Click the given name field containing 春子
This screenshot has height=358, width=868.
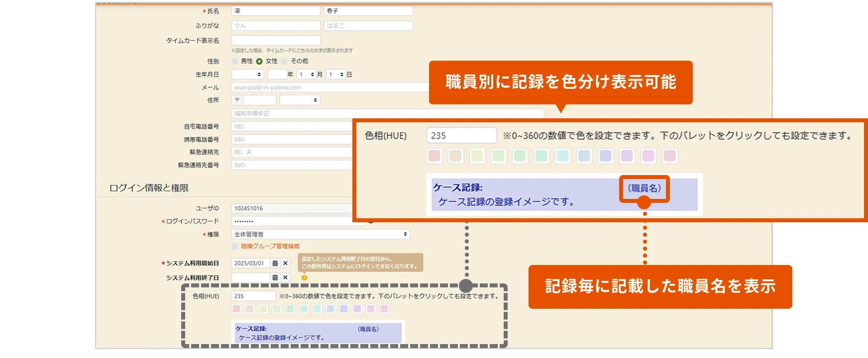368,11
